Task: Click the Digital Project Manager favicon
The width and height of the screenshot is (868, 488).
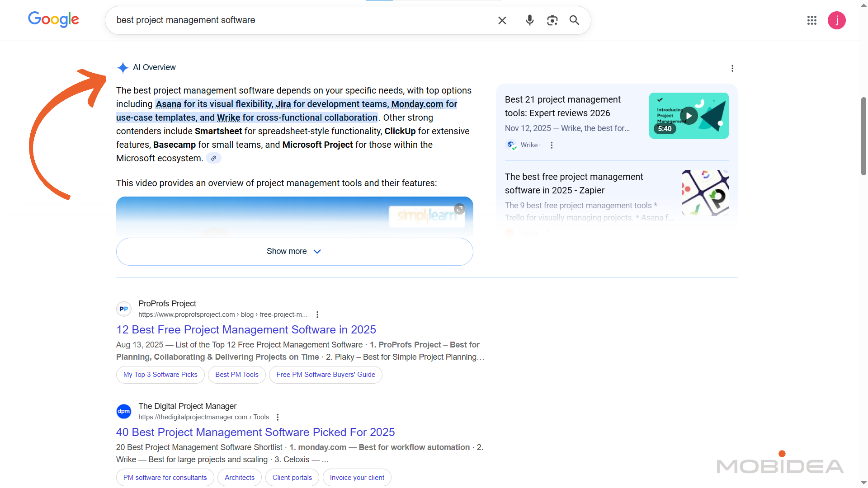Action: click(123, 411)
